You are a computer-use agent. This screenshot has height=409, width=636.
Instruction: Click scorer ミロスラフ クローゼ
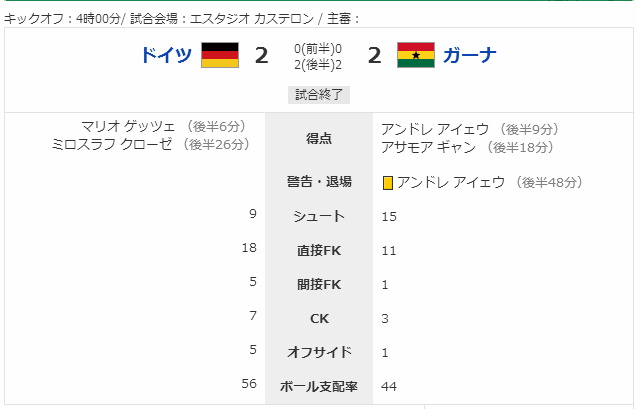point(112,144)
